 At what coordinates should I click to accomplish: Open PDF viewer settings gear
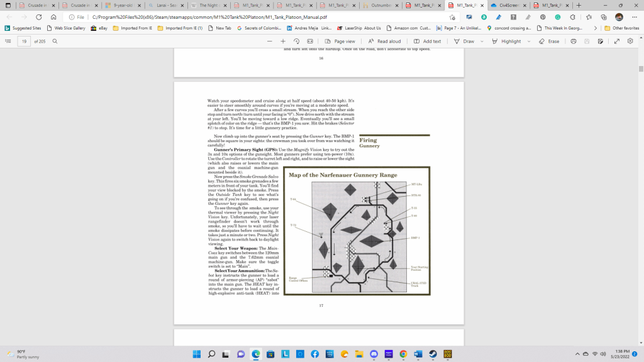[630, 41]
